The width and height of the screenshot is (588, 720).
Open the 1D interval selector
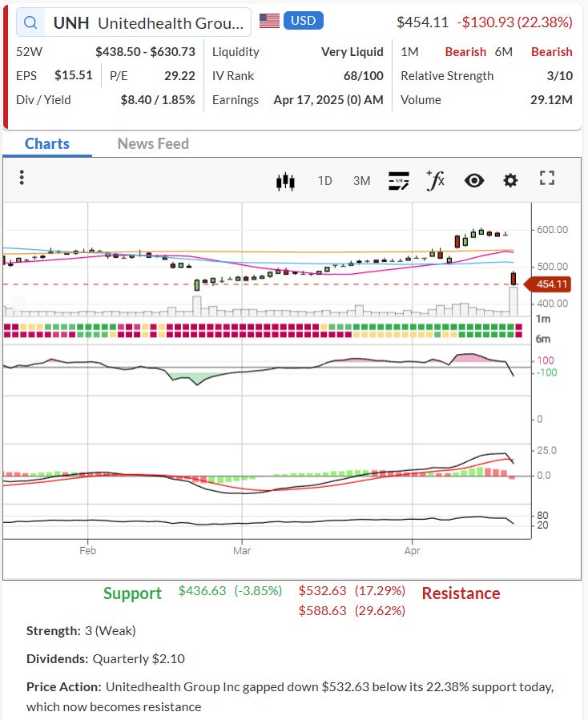pyautogui.click(x=324, y=181)
